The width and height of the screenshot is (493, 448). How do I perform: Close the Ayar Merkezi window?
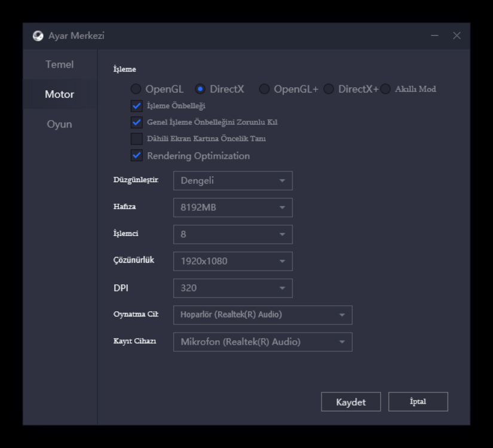[x=457, y=35]
